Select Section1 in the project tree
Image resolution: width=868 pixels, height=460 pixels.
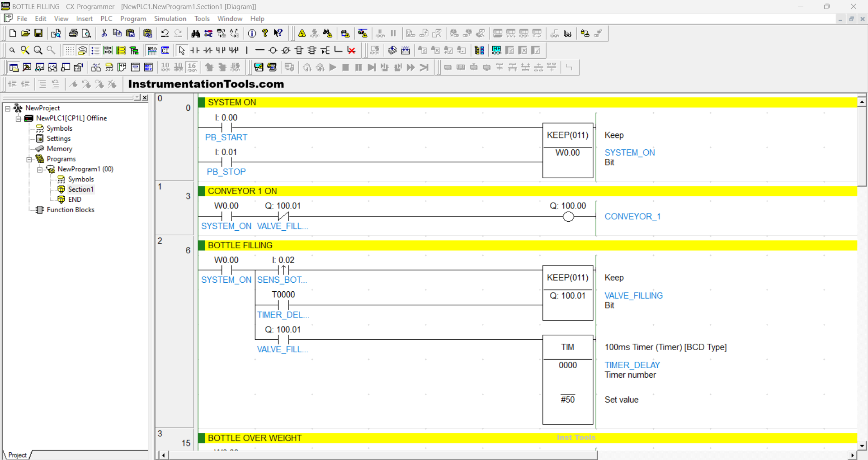[x=80, y=189]
